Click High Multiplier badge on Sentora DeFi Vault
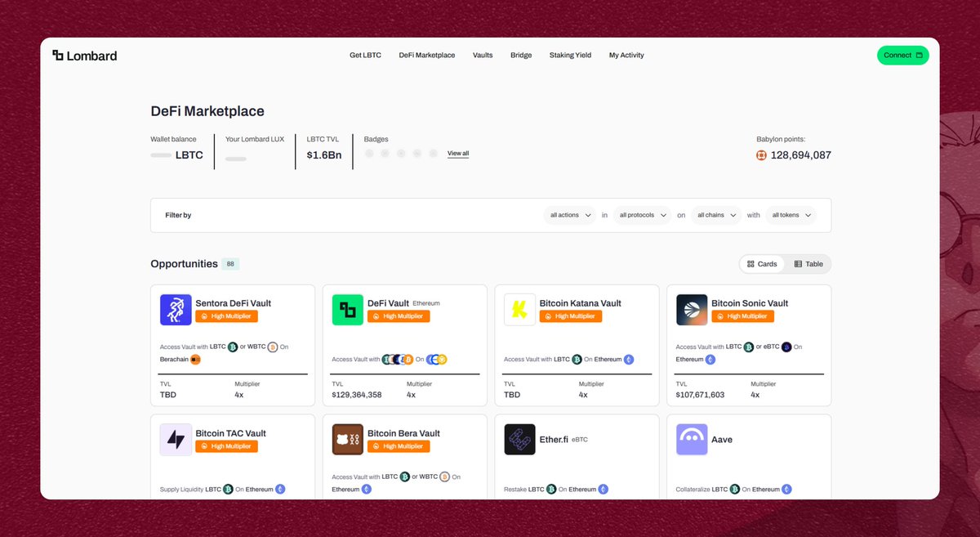The height and width of the screenshot is (537, 980). pos(226,316)
